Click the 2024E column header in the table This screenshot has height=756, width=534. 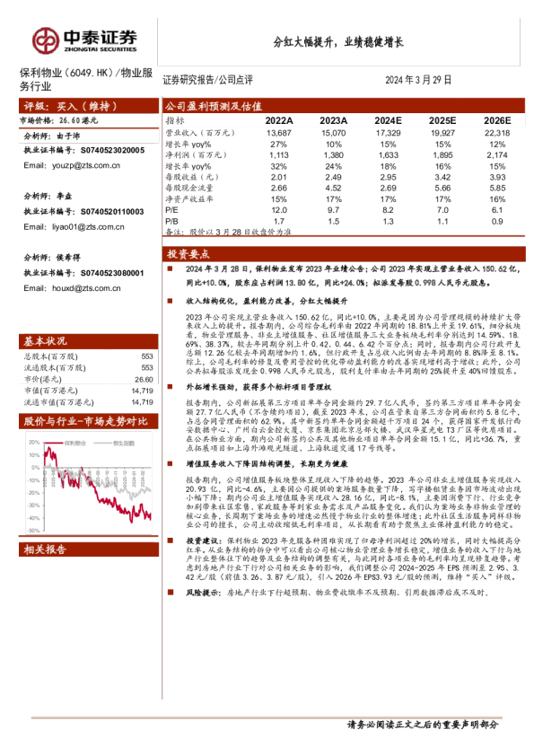point(388,120)
